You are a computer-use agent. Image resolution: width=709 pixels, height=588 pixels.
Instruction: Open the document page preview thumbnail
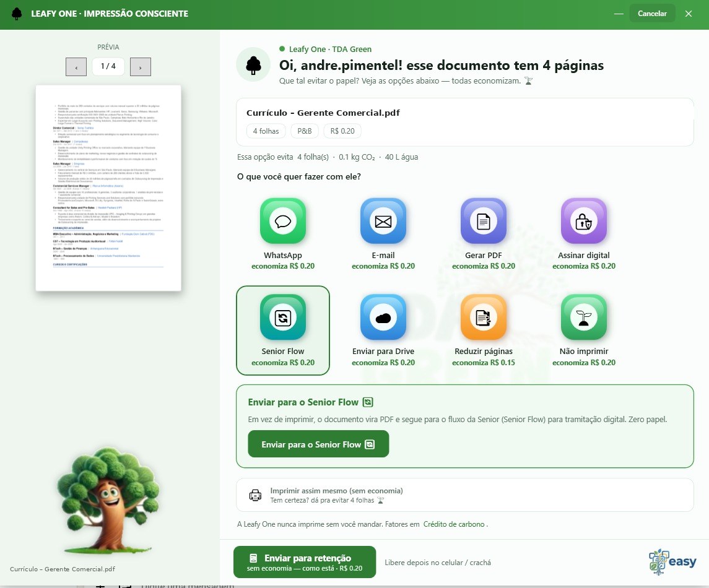point(108,188)
